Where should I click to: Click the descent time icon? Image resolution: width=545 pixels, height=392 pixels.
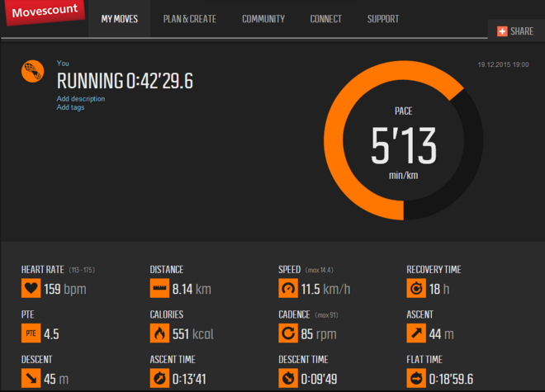(289, 379)
